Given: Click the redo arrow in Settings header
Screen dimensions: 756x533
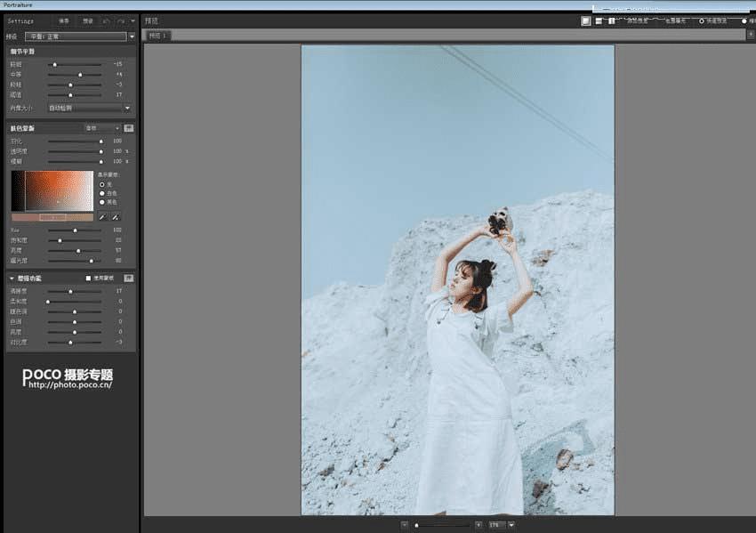Looking at the screenshot, I should [120, 20].
